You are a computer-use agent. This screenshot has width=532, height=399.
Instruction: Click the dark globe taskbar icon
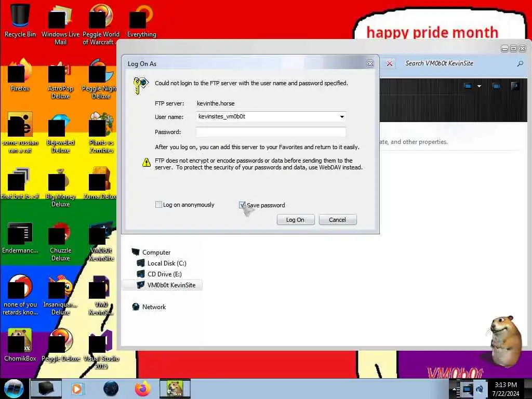(x=111, y=389)
